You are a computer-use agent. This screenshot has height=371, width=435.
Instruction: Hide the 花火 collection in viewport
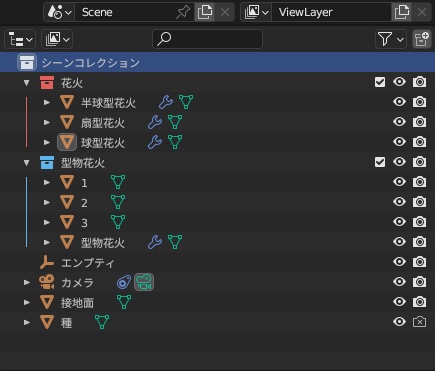pyautogui.click(x=399, y=82)
